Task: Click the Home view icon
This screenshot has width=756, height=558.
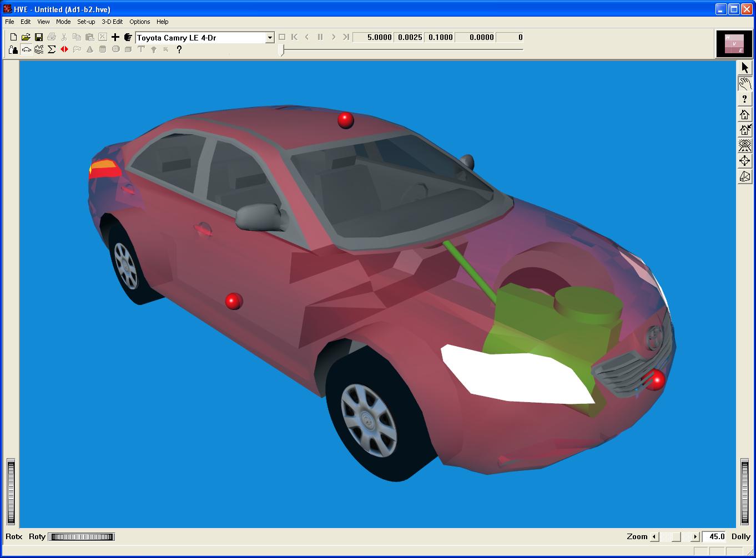Action: pos(745,115)
